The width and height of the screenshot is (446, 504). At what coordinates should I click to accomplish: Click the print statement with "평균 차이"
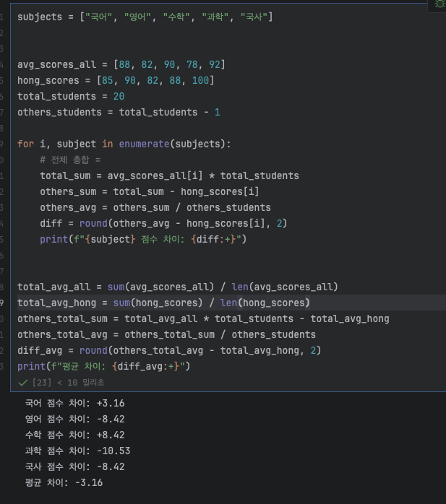tap(104, 366)
